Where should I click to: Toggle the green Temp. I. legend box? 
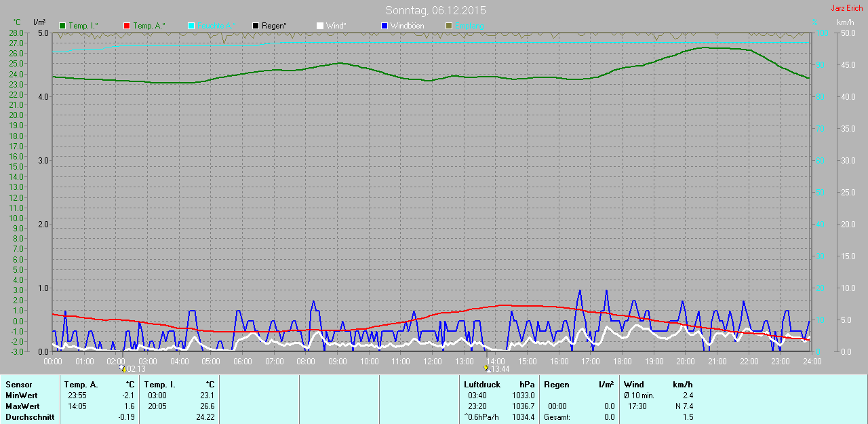tap(63, 26)
